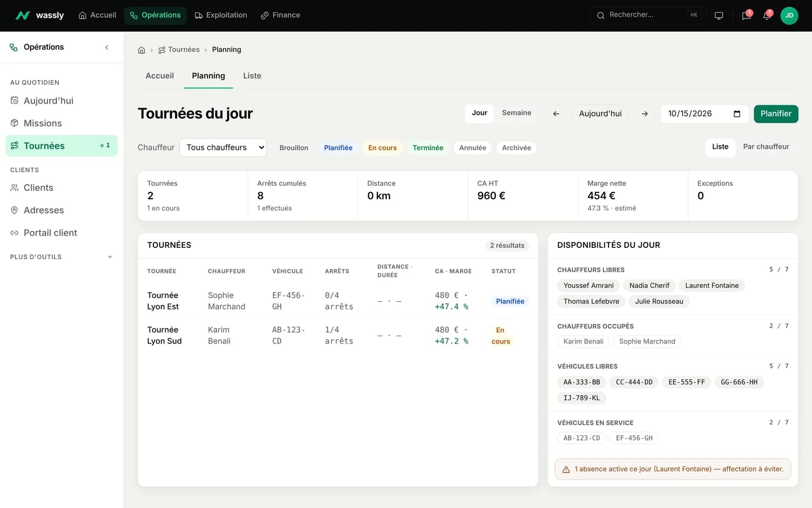Click the breadcrumb home icon
Image resolution: width=812 pixels, height=508 pixels.
pos(142,50)
